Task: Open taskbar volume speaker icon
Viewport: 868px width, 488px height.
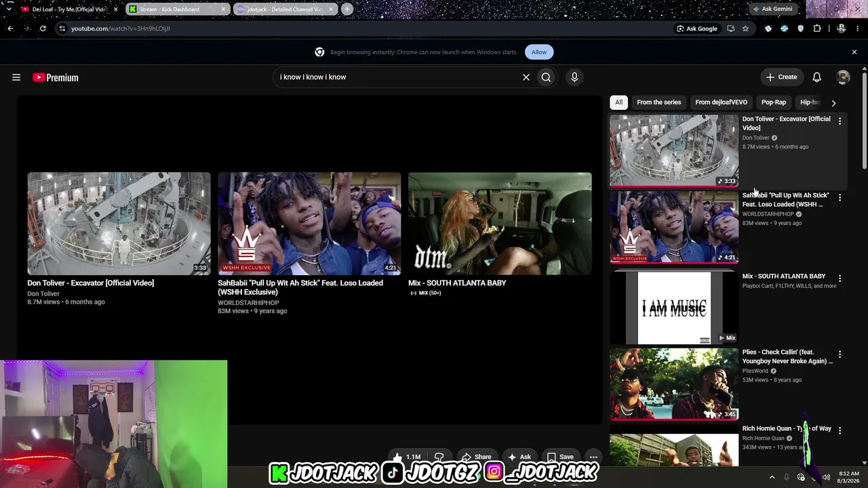Action: [826, 477]
